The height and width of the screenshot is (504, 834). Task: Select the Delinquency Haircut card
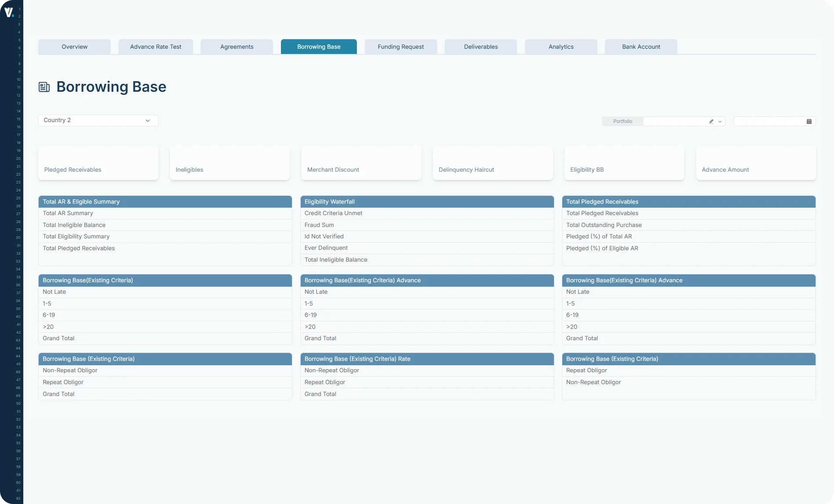pyautogui.click(x=492, y=163)
